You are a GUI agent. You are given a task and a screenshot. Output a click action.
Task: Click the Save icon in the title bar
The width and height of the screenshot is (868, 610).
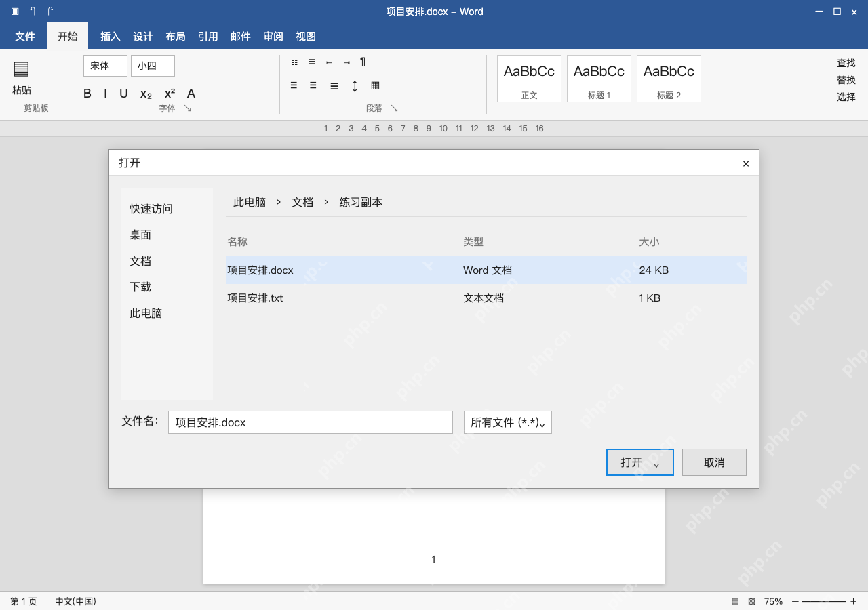coord(15,11)
